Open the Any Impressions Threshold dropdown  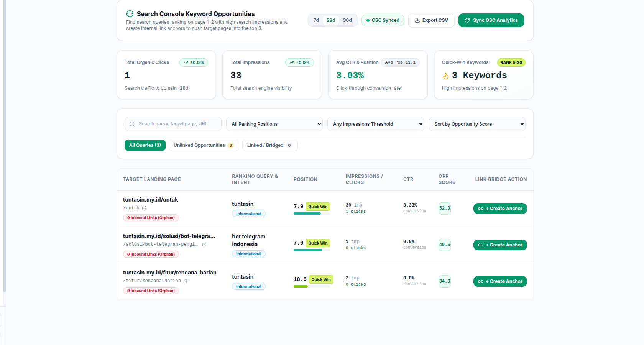[376, 124]
